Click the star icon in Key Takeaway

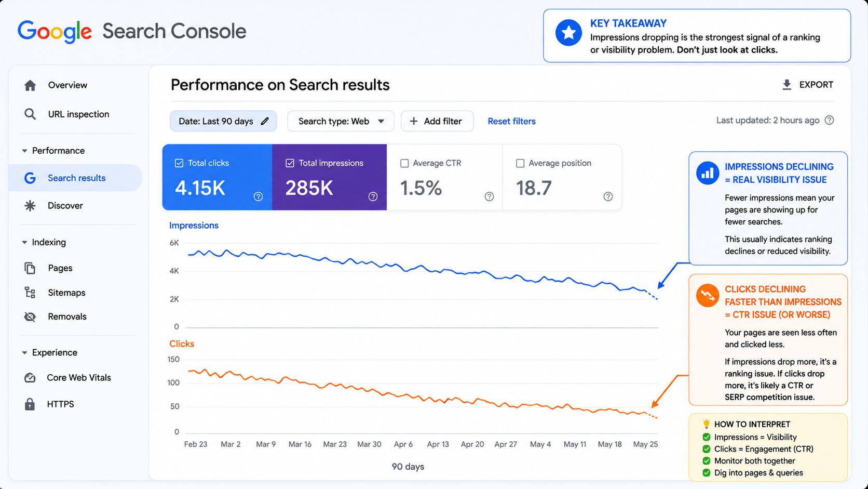[568, 33]
